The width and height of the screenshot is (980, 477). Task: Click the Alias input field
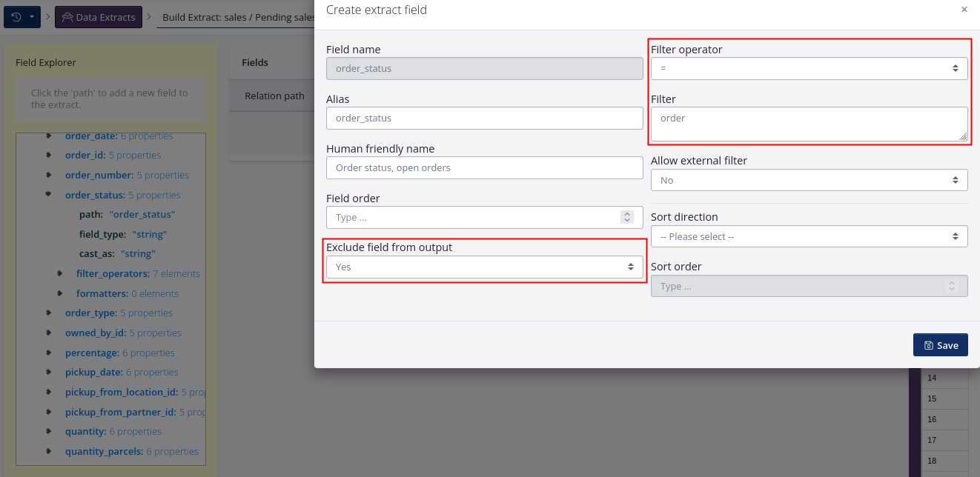pos(484,118)
